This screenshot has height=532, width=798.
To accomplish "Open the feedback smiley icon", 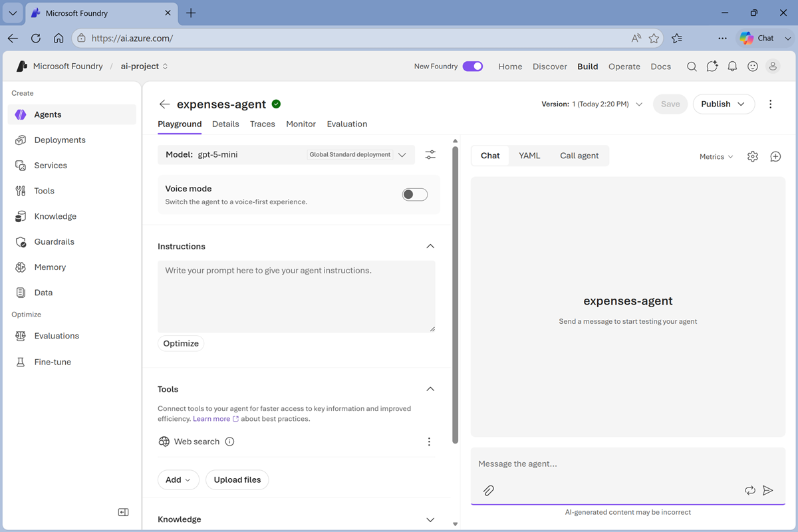I will (753, 66).
